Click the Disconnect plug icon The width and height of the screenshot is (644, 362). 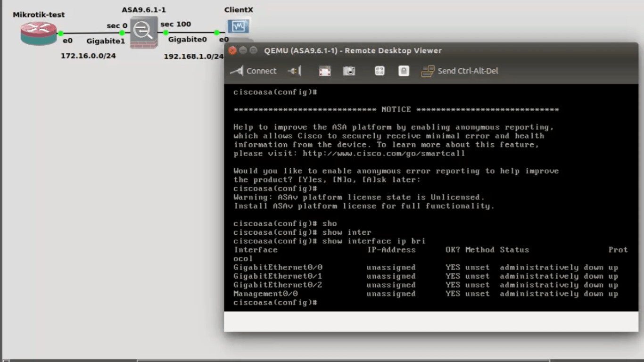(x=294, y=71)
